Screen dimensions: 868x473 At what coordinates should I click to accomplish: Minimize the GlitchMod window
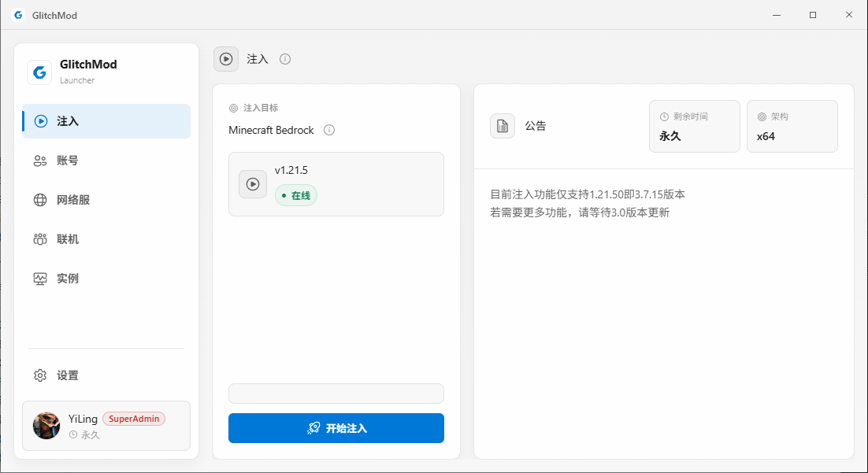(x=777, y=15)
